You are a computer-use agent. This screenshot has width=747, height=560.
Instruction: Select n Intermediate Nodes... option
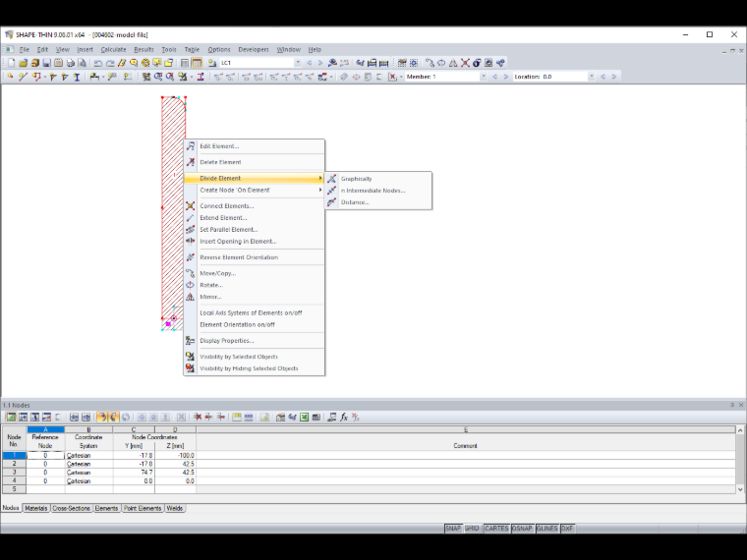pyautogui.click(x=378, y=191)
